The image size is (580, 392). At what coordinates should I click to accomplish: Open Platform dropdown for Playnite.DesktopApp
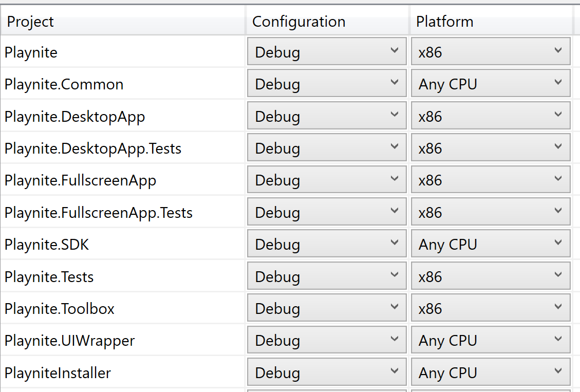pyautogui.click(x=491, y=116)
